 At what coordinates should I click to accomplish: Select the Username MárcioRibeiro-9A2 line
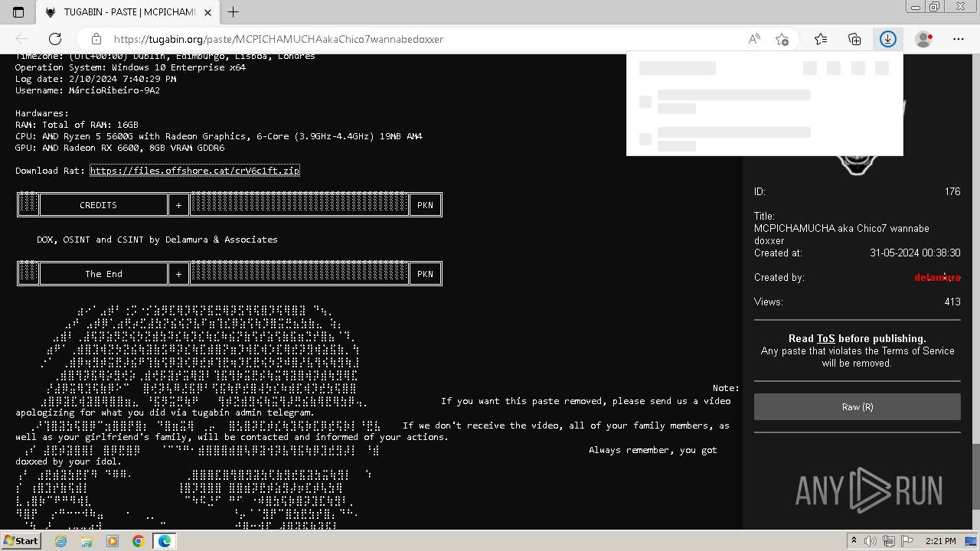pos(88,90)
